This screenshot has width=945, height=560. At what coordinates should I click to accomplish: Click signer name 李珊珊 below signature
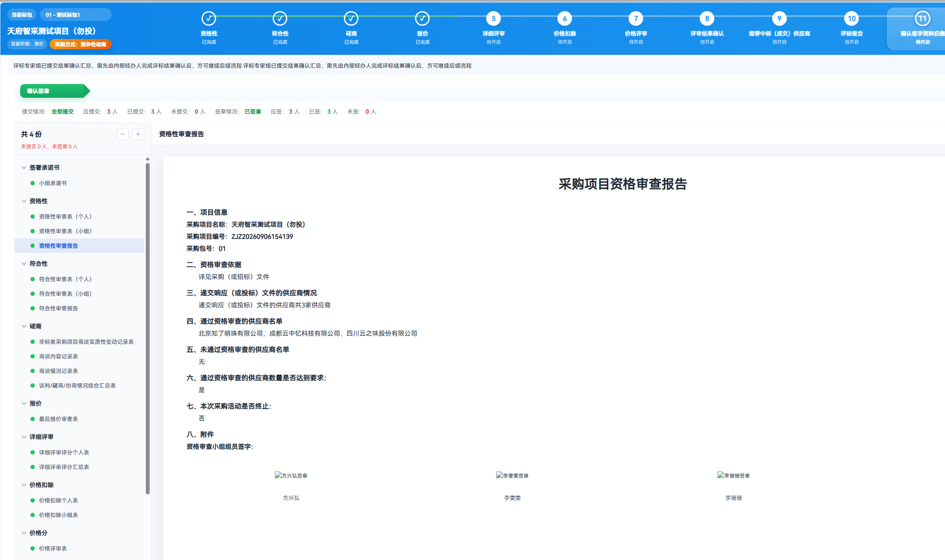[734, 498]
